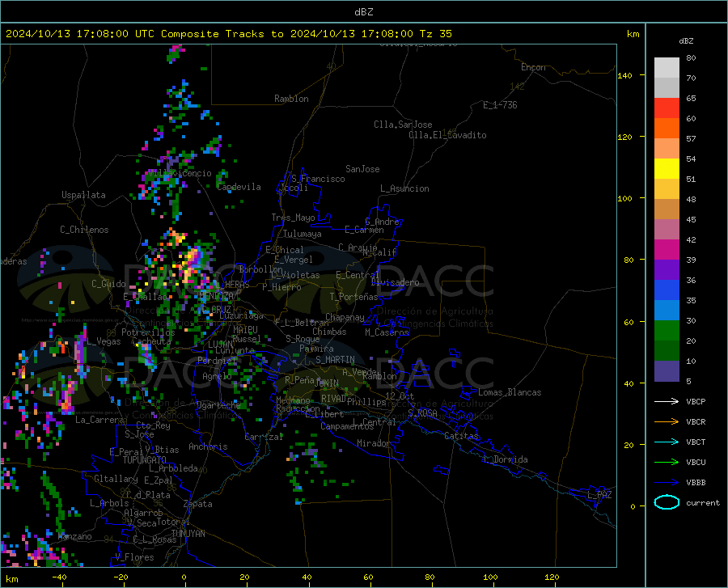Click the 'Clla.SanJose' map label
This screenshot has height=588, width=728.
click(x=403, y=125)
